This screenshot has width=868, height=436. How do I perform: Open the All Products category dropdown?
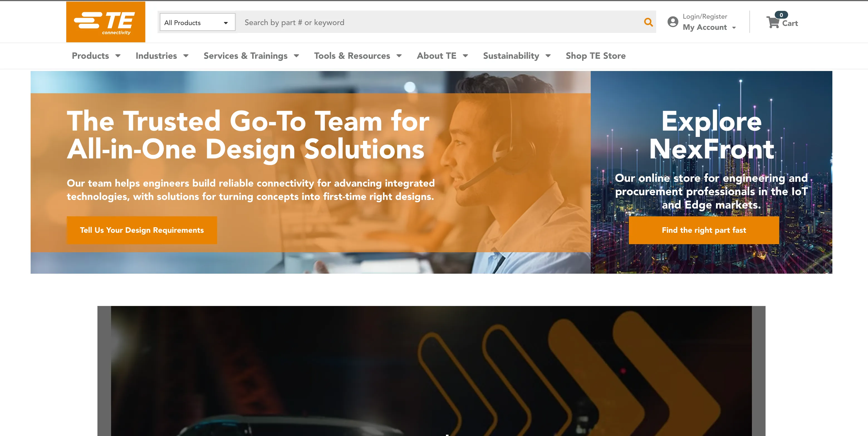click(x=197, y=23)
